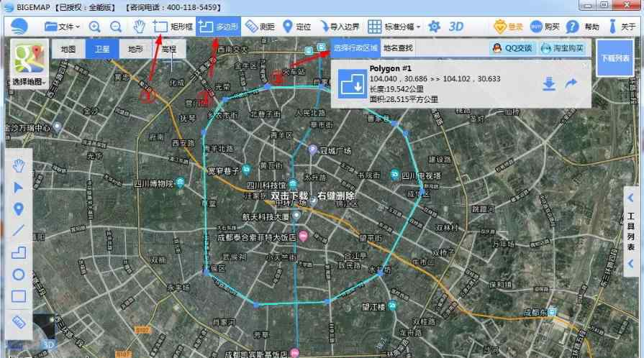Screen dimensions: 644x358
Task: Select the pan hand tool in top toolbar
Action: [x=139, y=27]
